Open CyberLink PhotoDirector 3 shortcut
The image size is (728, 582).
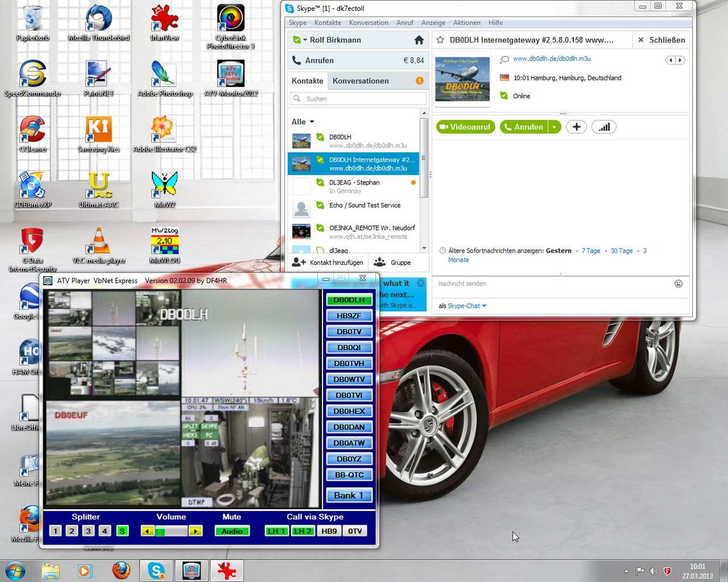[x=231, y=27]
